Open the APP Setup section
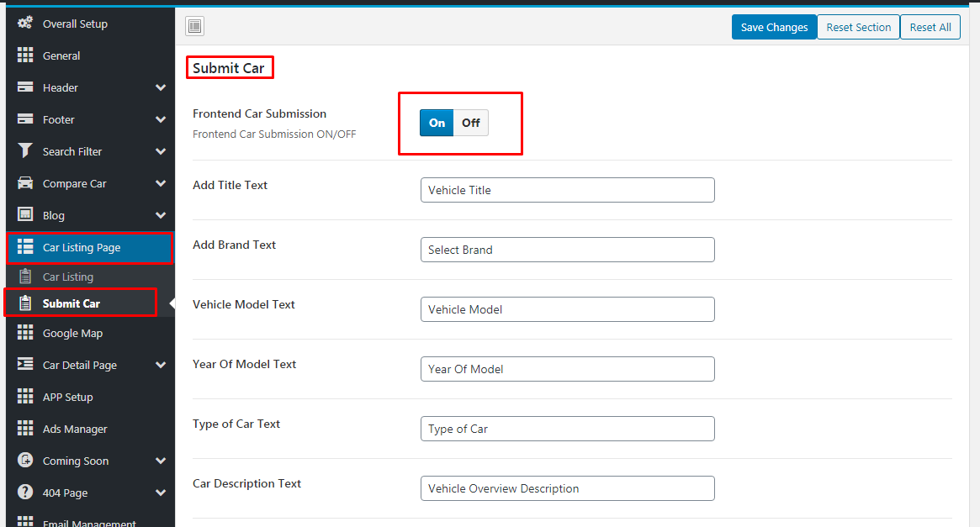Viewport: 980px width, 527px height. [91, 397]
